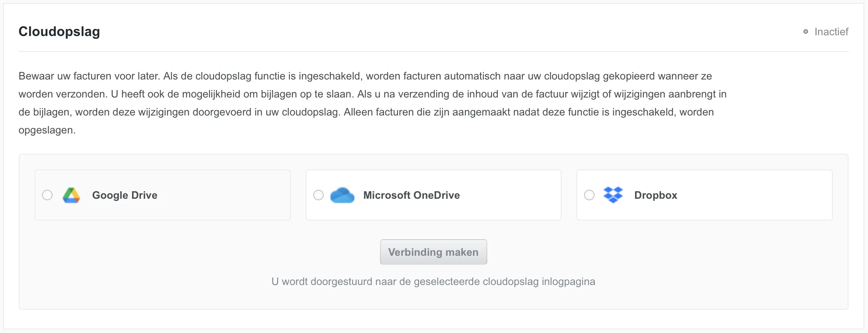Click the grey Inactief status dot
The width and height of the screenshot is (868, 333).
pyautogui.click(x=805, y=32)
